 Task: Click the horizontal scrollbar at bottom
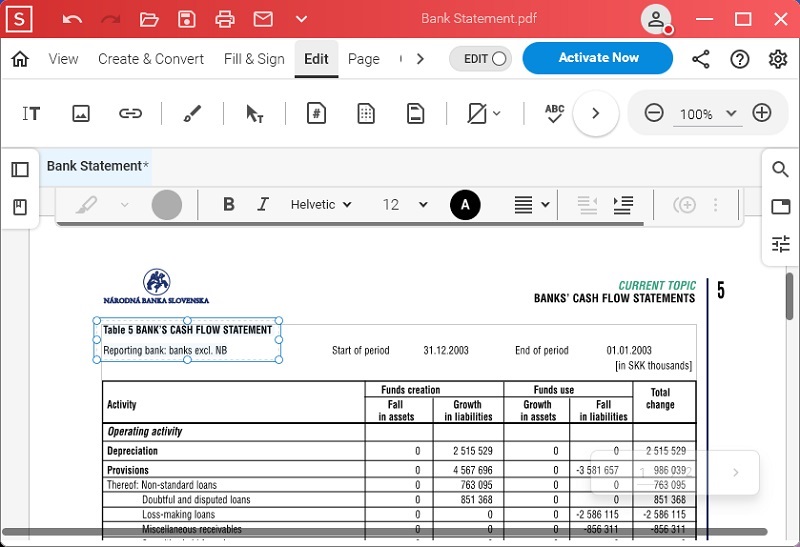point(385,532)
